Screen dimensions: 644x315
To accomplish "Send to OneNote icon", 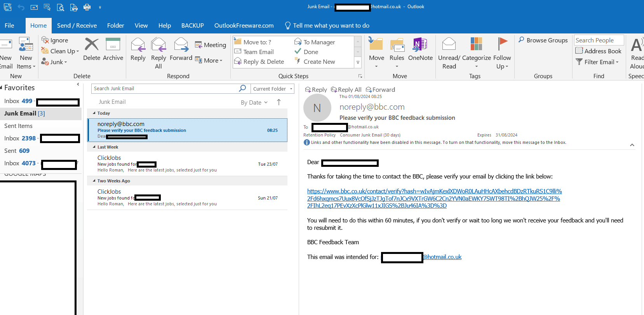I will tap(420, 44).
